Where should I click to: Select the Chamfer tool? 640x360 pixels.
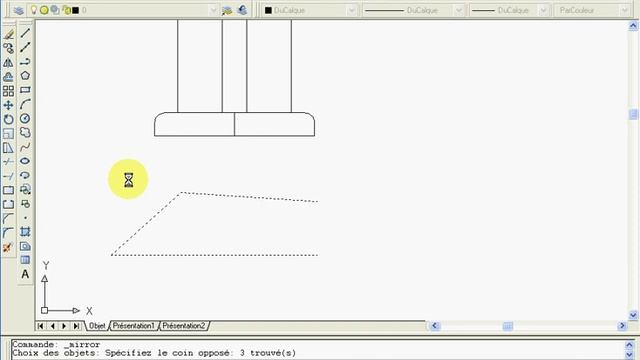tap(8, 219)
